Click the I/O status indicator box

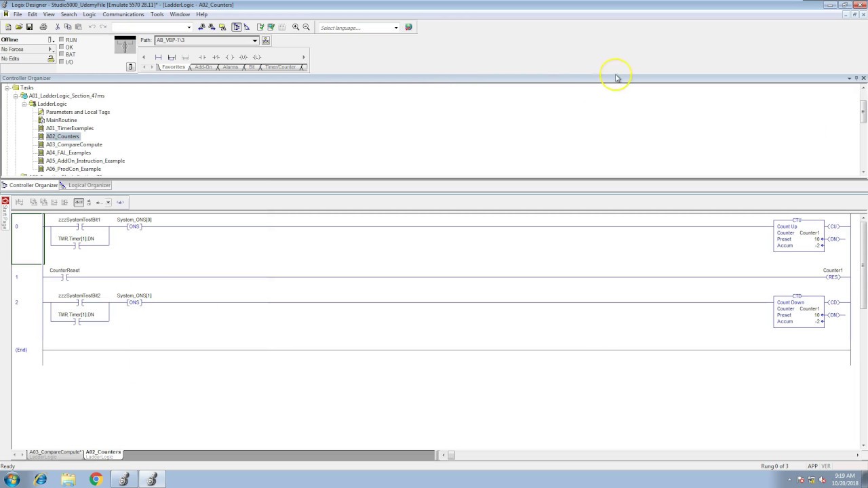[61, 62]
